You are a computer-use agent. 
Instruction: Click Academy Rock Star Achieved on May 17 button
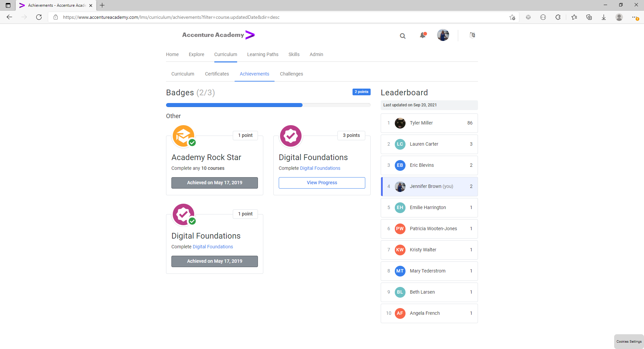[x=215, y=183]
